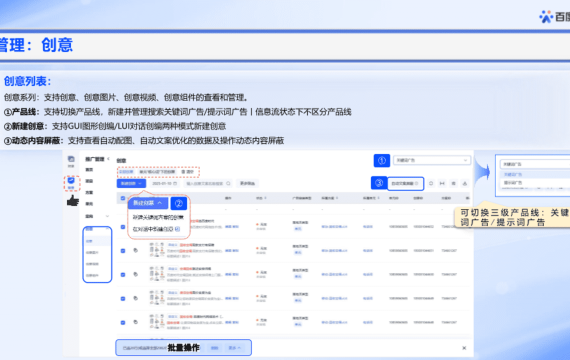Uncheck the first creative row checkbox
Image resolution: width=570 pixels, height=360 pixels.
[x=123, y=227]
